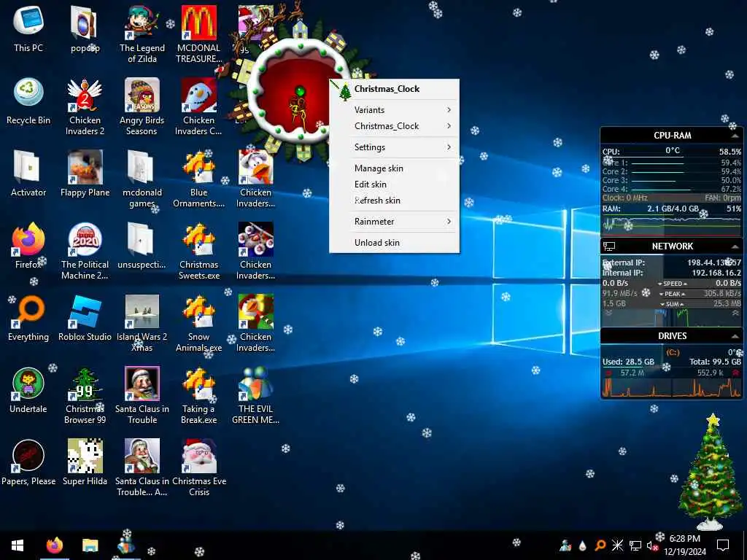Viewport: 747px width, 560px height.
Task: Expand the Rainmeter submenu
Action: point(395,222)
